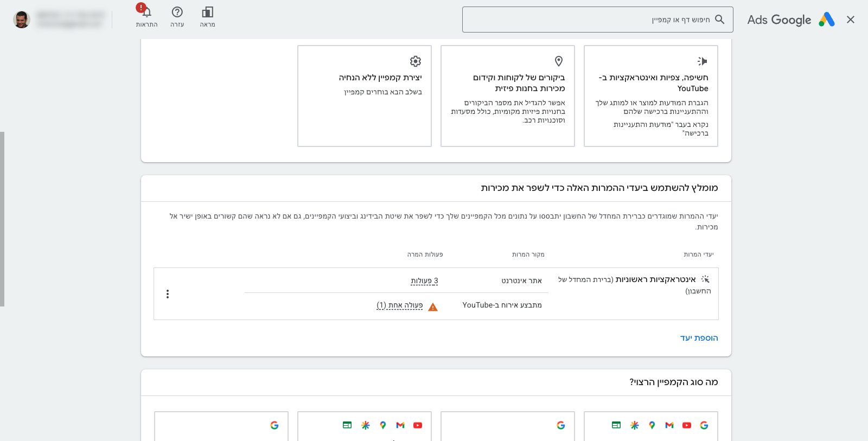Select the campaign without guidance card

tap(364, 96)
